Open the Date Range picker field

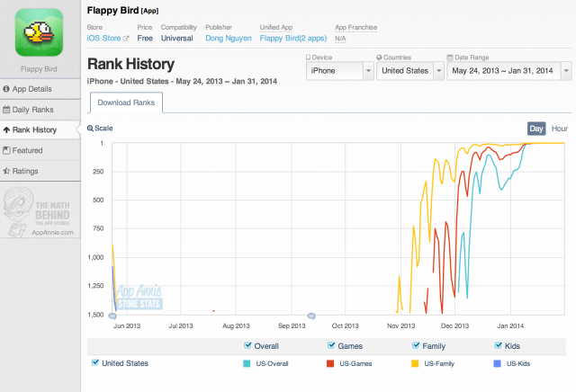click(x=509, y=71)
